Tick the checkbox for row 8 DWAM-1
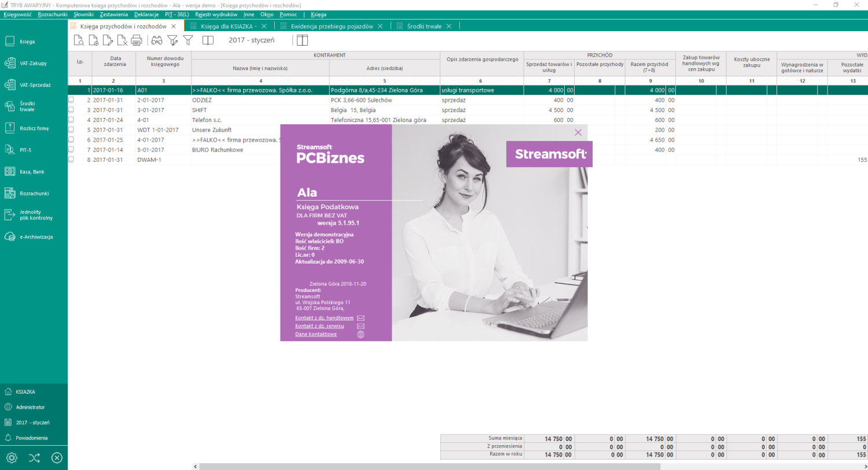 (71, 159)
